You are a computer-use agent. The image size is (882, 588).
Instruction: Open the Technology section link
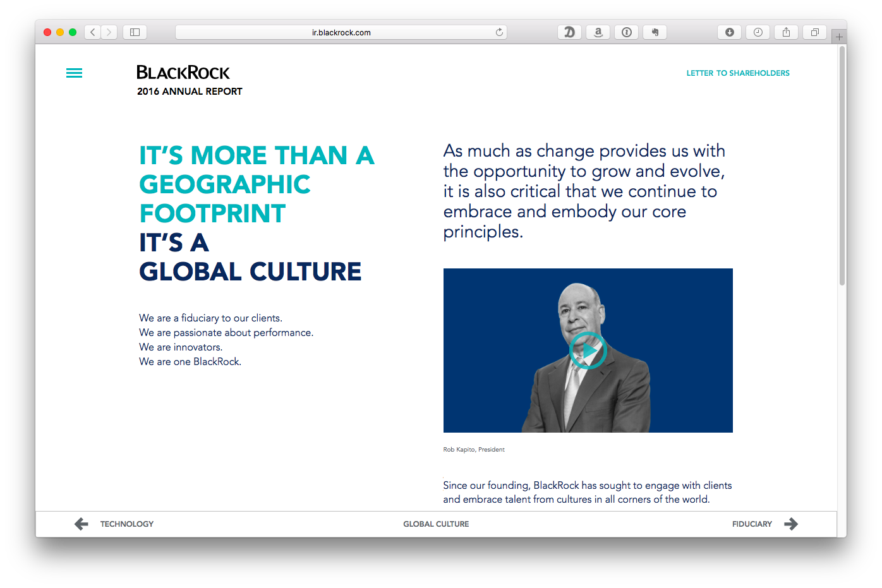pos(127,524)
